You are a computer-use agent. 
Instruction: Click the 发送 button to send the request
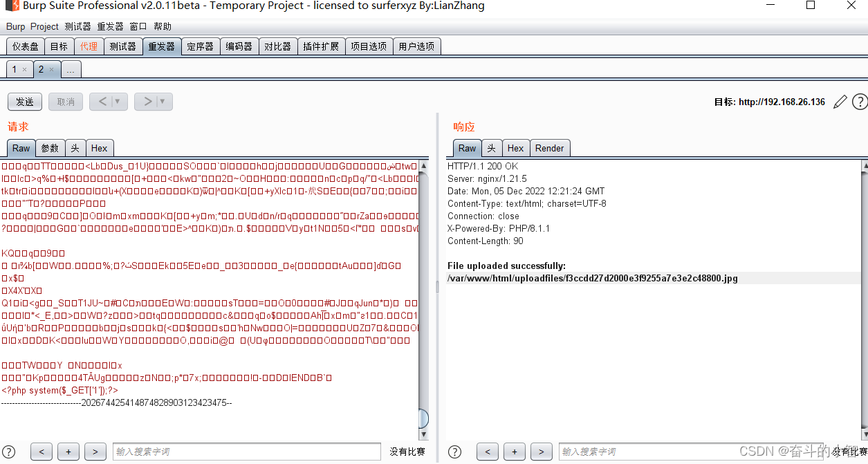(x=25, y=102)
